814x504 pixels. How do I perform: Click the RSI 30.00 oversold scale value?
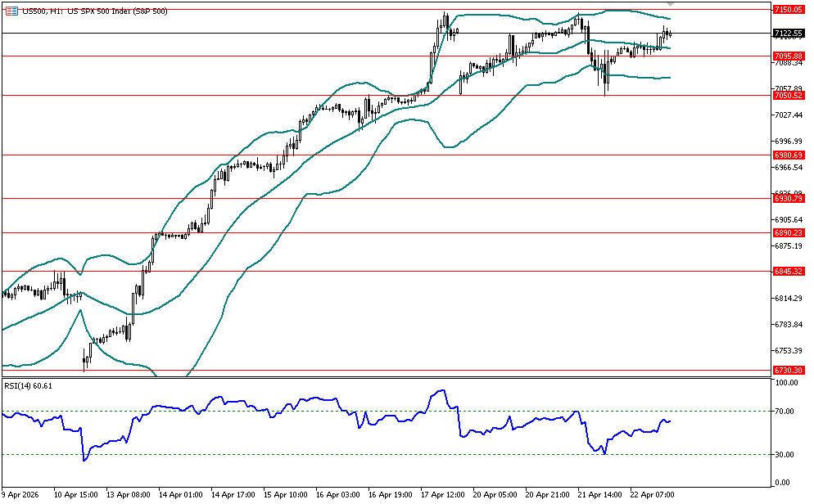[785, 454]
